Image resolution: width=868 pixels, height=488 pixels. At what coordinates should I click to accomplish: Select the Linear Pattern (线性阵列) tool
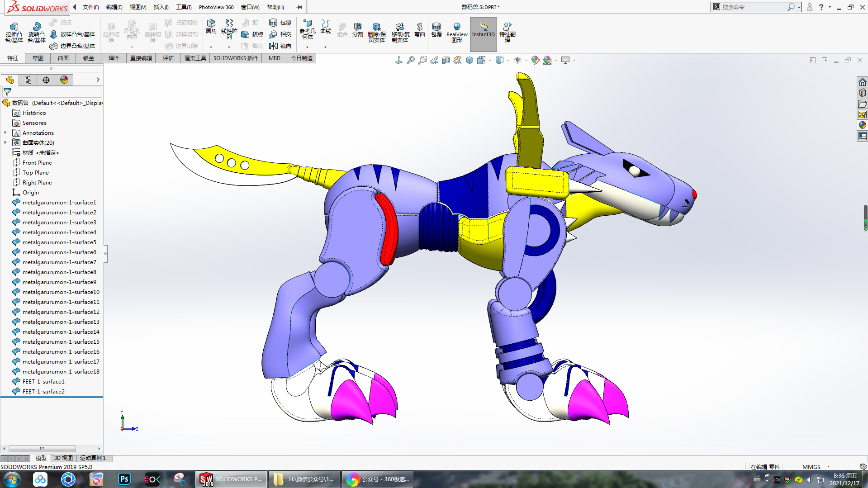229,29
